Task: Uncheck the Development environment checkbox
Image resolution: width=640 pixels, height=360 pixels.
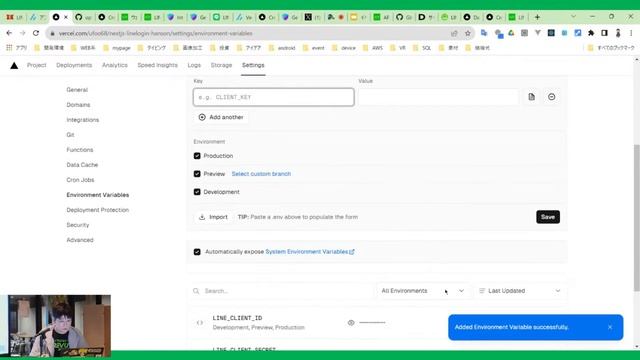Action: coord(197,192)
